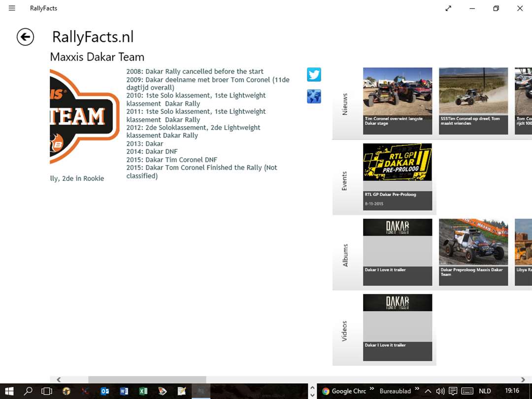Select the Videos section label
The width and height of the screenshot is (532, 399).
pyautogui.click(x=344, y=331)
